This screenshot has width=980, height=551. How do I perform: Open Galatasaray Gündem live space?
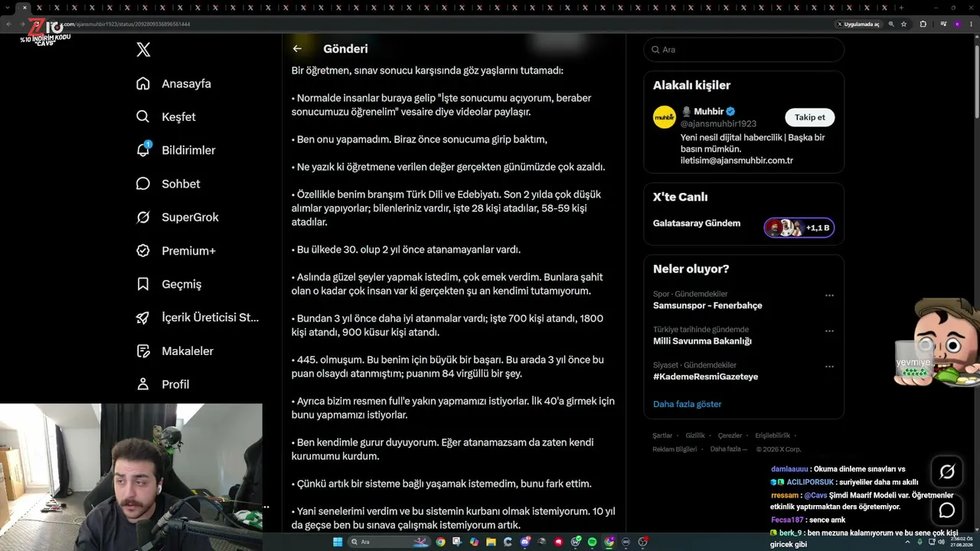click(x=697, y=223)
